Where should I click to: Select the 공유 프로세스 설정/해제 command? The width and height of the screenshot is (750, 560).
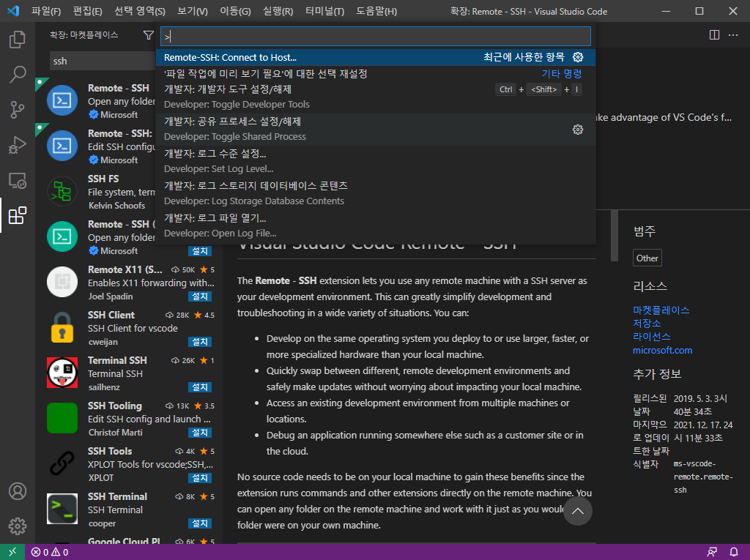[376, 129]
